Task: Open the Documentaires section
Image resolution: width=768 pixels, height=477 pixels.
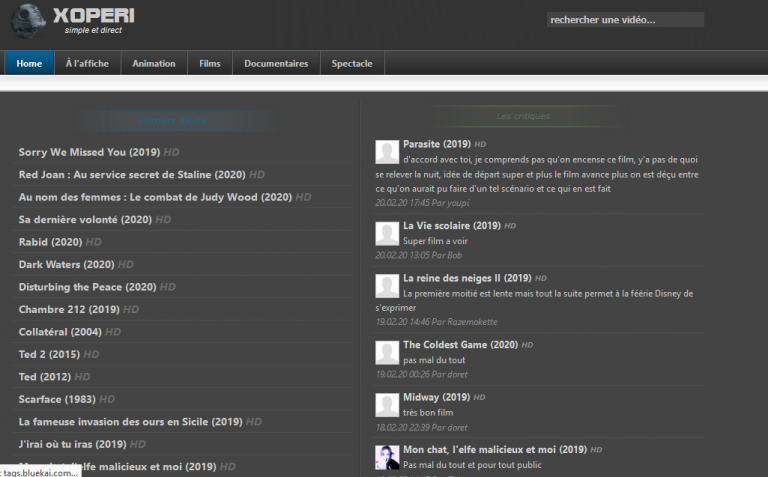Action: click(x=276, y=63)
